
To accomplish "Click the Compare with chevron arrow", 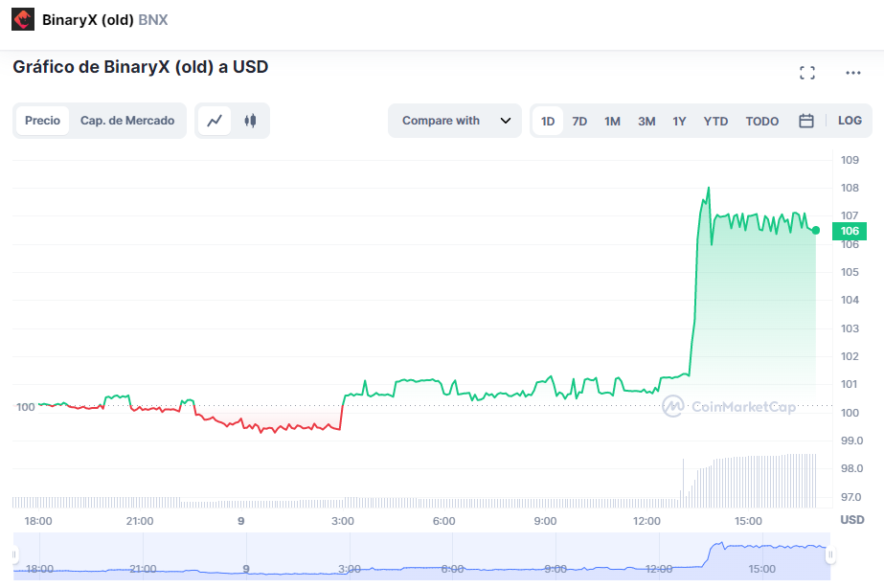I will coord(506,121).
